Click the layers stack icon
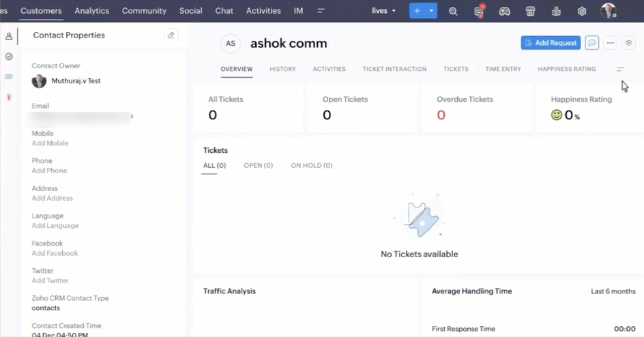The height and width of the screenshot is (337, 644). [629, 43]
